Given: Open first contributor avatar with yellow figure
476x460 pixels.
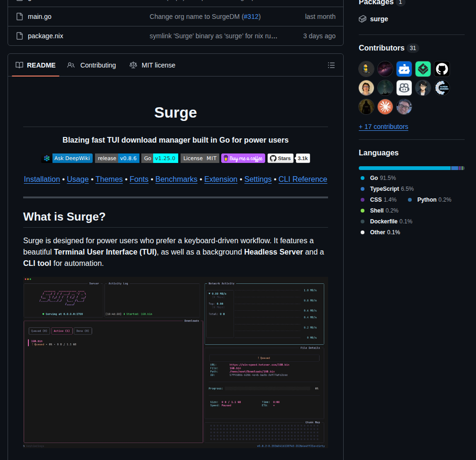Looking at the screenshot, I should pyautogui.click(x=366, y=69).
